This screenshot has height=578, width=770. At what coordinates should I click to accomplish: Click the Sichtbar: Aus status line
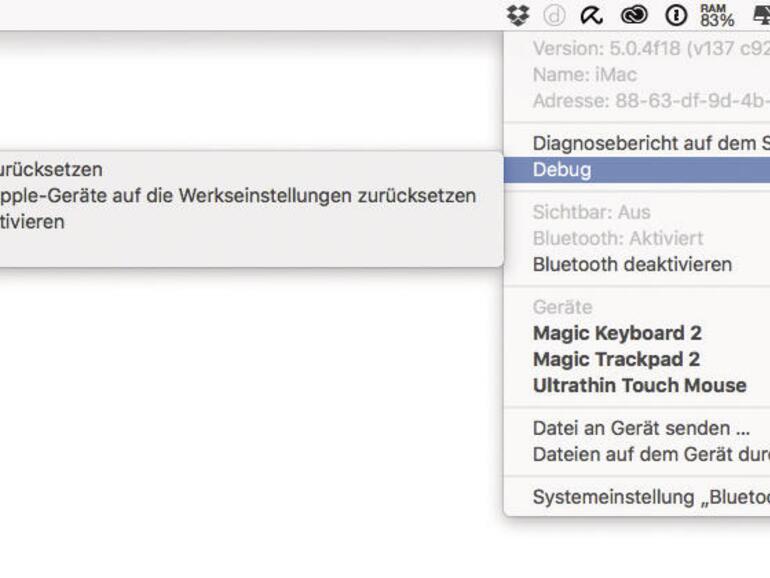point(591,212)
